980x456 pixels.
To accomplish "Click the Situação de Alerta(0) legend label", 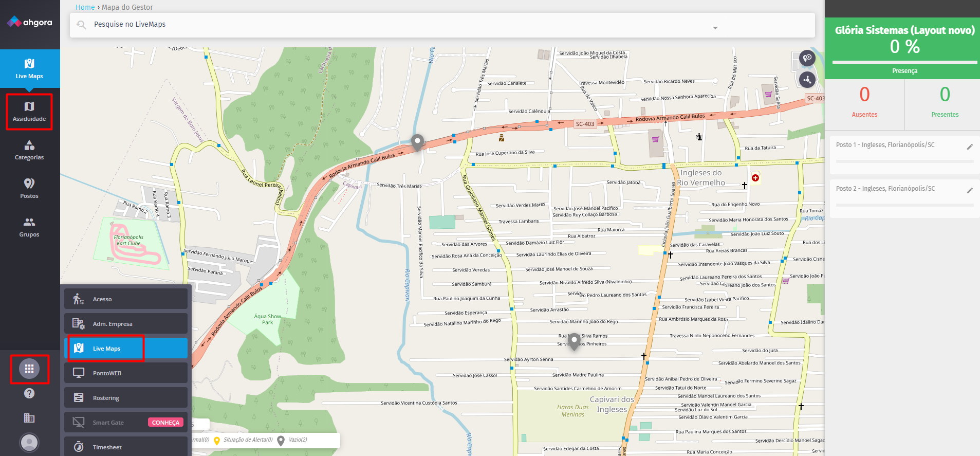I will tap(248, 440).
